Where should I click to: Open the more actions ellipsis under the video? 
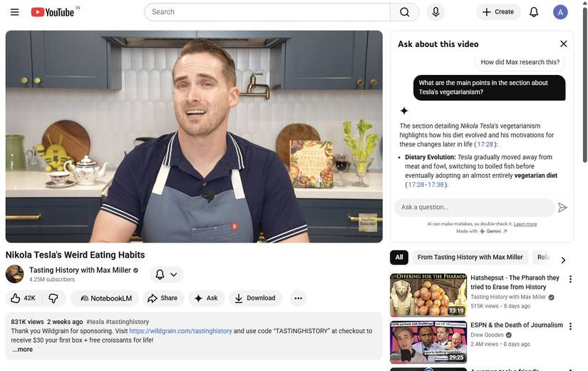coord(298,298)
